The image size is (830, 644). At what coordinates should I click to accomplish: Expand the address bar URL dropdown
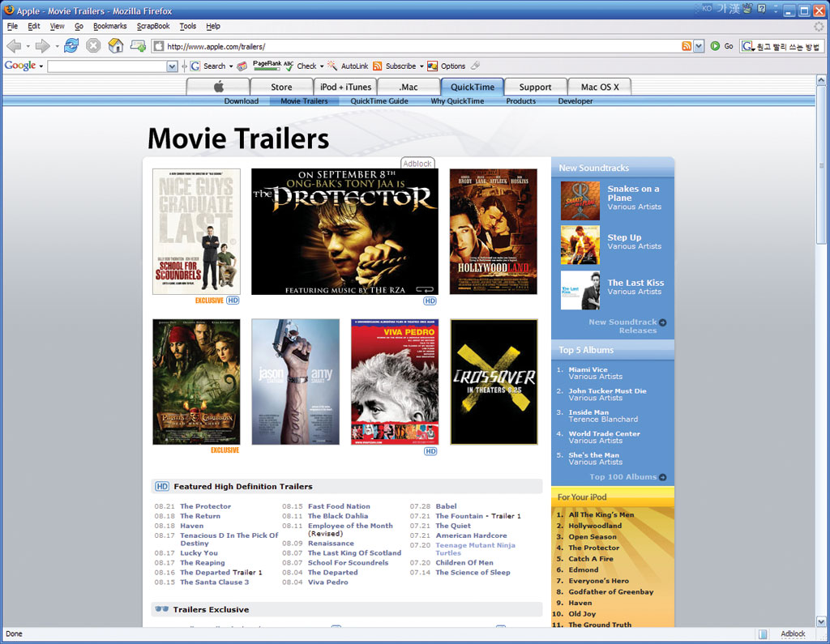[699, 46]
